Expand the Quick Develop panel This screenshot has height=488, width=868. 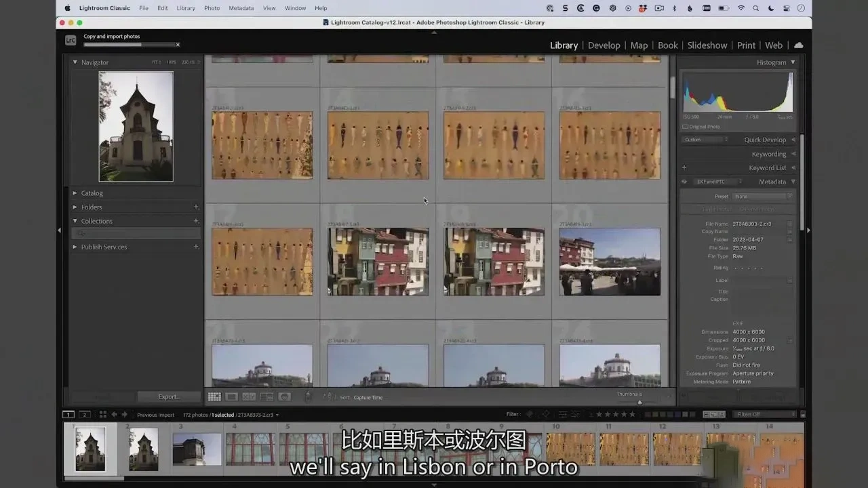coord(793,140)
